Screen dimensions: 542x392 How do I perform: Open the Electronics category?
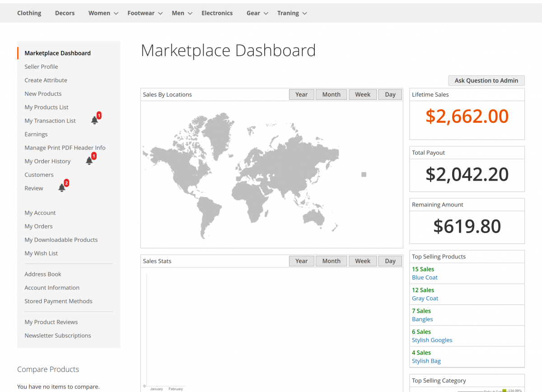tap(217, 13)
